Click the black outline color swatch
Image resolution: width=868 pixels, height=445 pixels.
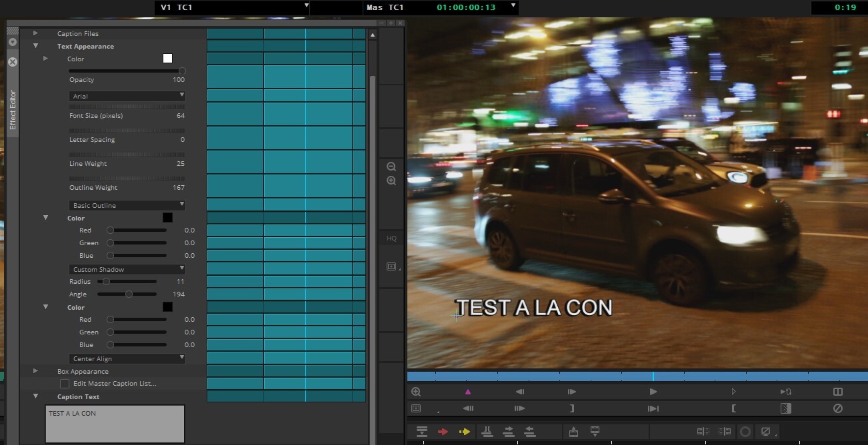coord(167,217)
